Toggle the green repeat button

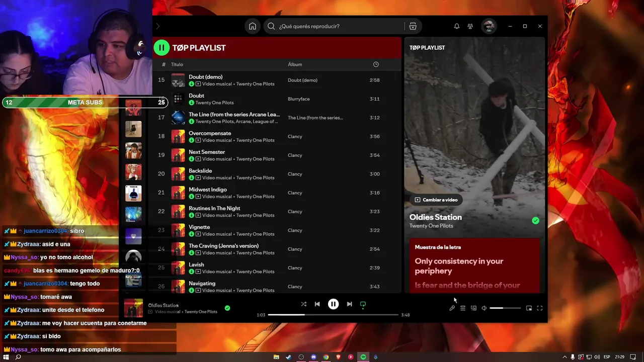(363, 304)
